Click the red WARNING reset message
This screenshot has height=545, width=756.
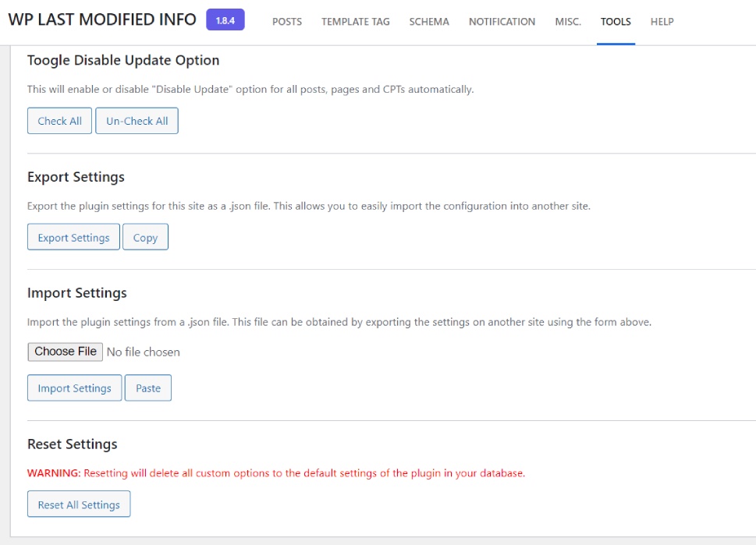tap(275, 473)
